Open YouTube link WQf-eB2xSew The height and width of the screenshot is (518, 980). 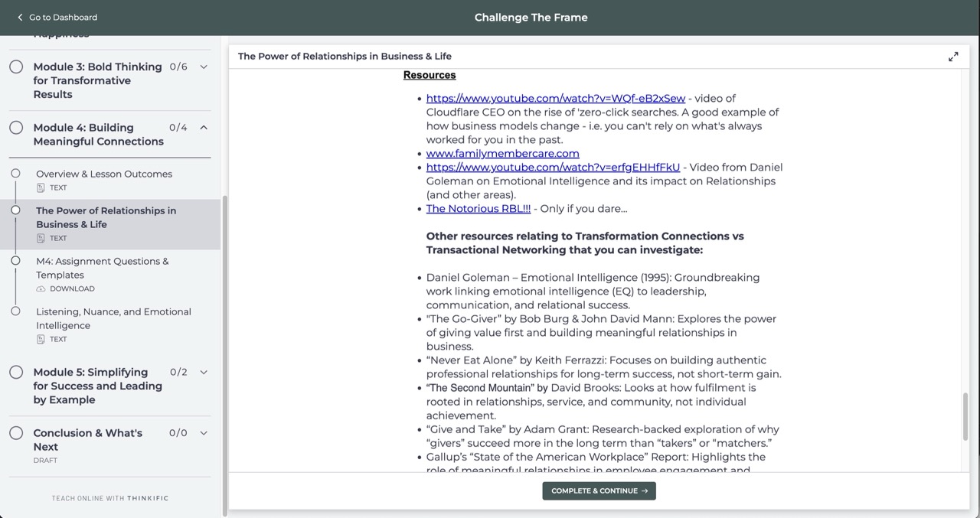point(556,98)
